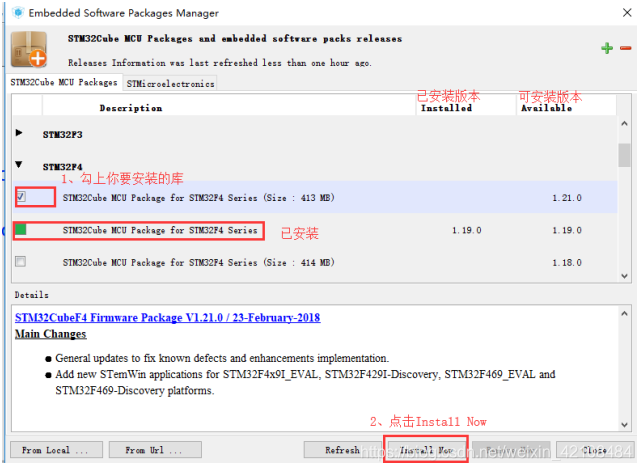Click the From Url... button
This screenshot has width=642, height=471.
pos(155,450)
